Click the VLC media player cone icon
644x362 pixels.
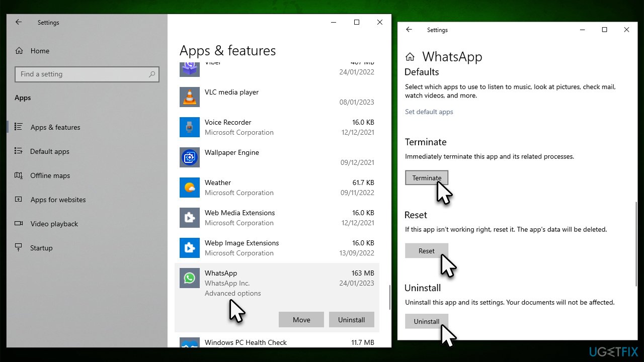click(190, 97)
